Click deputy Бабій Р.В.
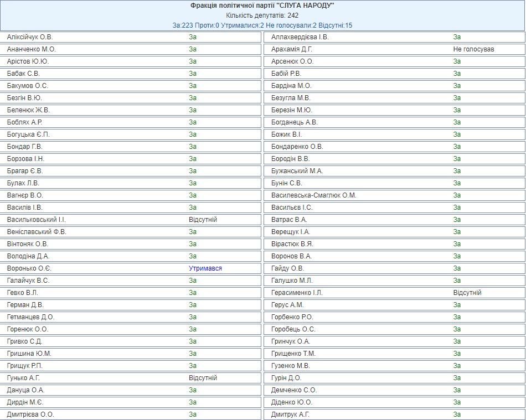The height and width of the screenshot is (420, 526). click(286, 74)
